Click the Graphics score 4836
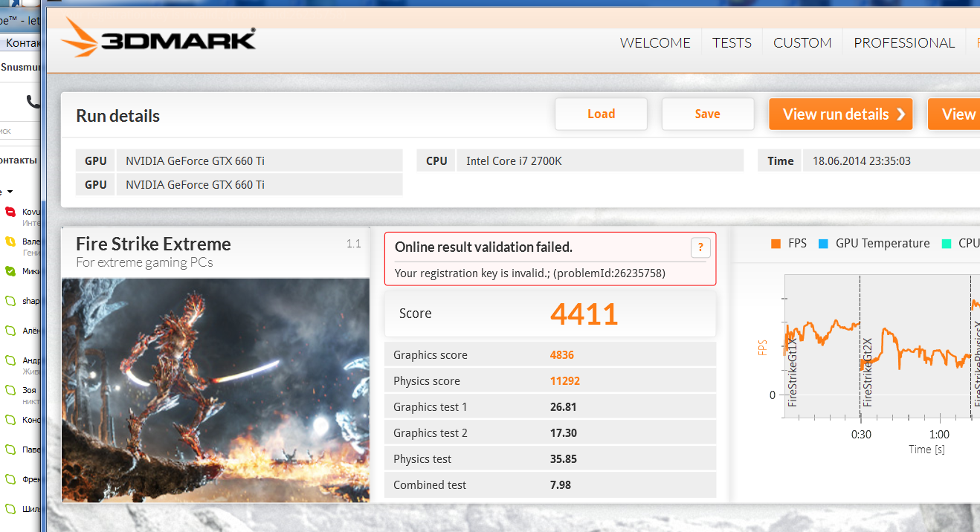 click(562, 355)
